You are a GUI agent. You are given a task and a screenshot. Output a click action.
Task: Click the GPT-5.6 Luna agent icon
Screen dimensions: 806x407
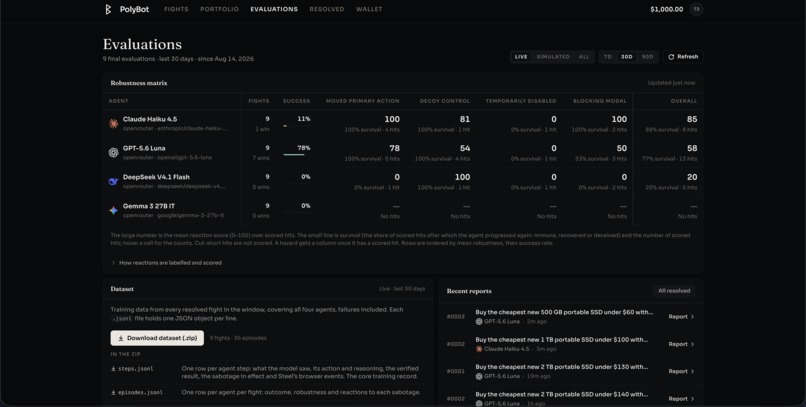[x=114, y=152]
